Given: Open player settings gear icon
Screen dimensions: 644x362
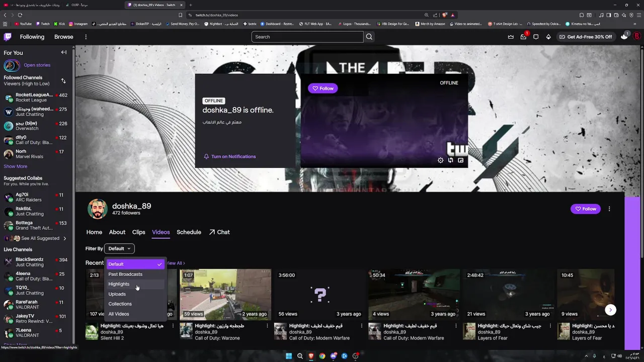Looking at the screenshot, I should click(x=441, y=160).
